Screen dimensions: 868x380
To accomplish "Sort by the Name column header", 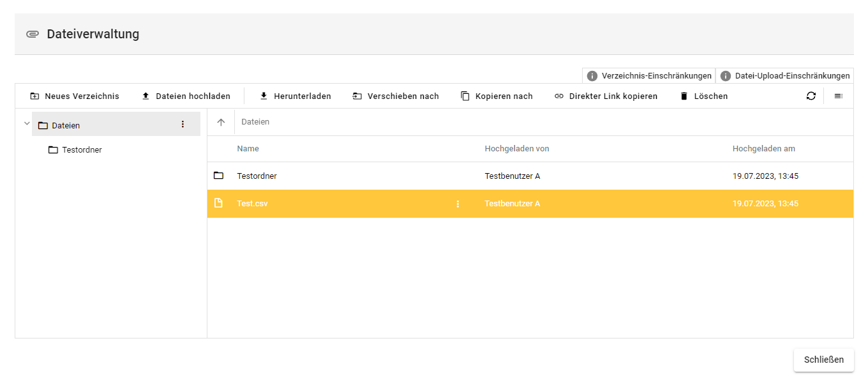I will coord(248,149).
